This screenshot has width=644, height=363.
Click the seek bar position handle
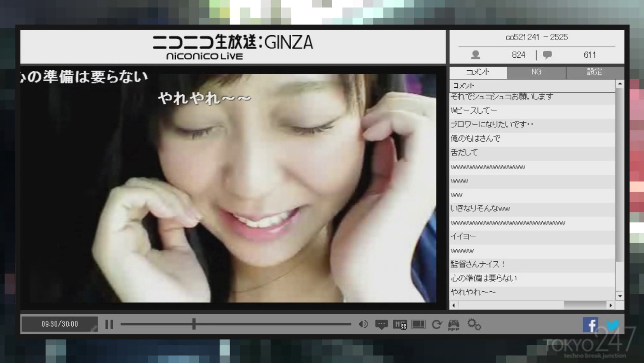click(194, 324)
